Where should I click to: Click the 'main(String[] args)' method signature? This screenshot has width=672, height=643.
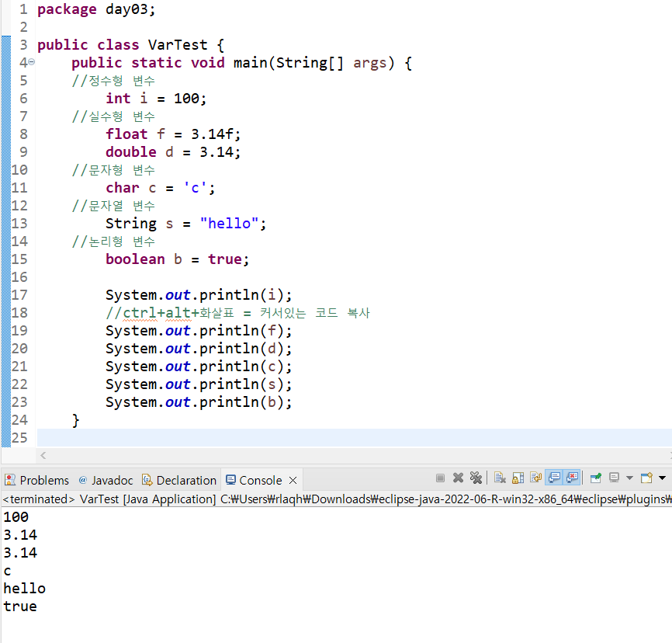[314, 63]
